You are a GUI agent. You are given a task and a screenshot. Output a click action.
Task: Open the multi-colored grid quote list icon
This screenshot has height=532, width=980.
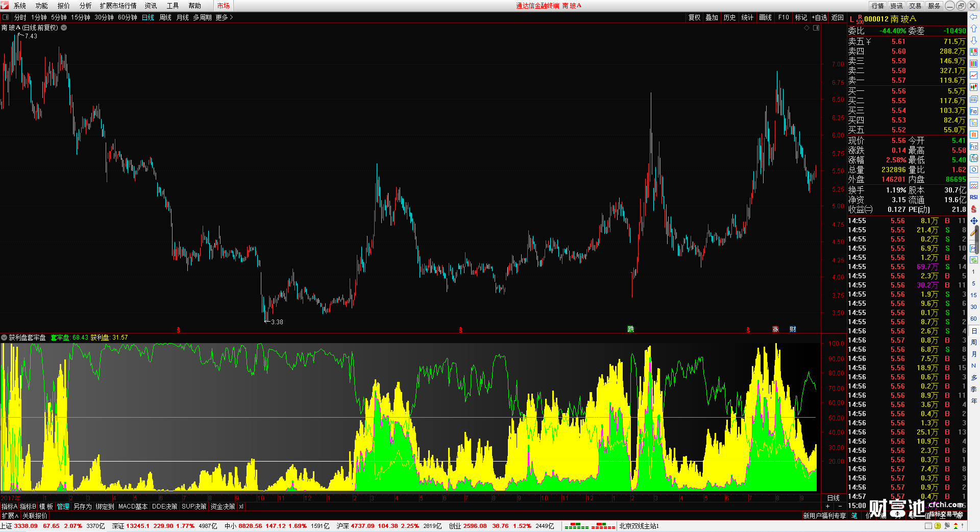point(974,63)
